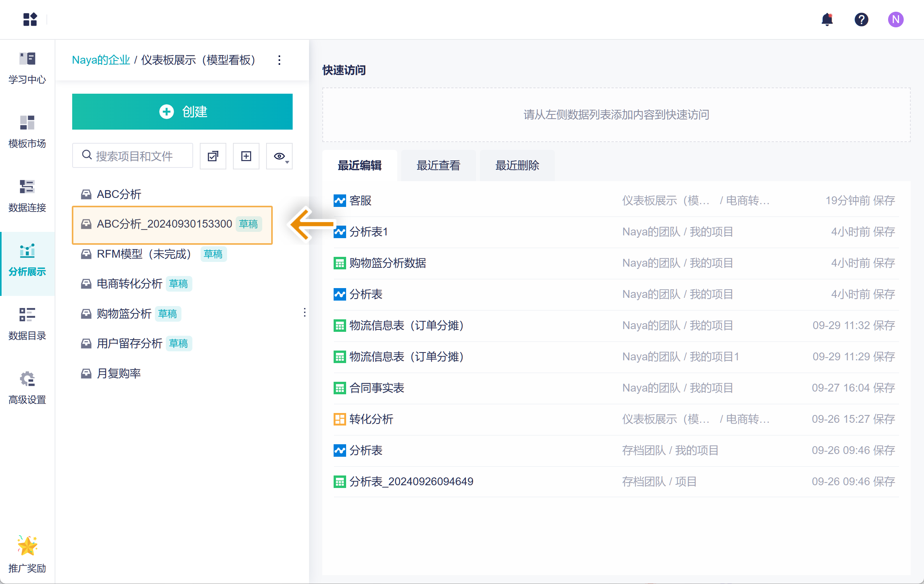Switch to the 最近查看 tab
The image size is (924, 584).
(x=438, y=166)
